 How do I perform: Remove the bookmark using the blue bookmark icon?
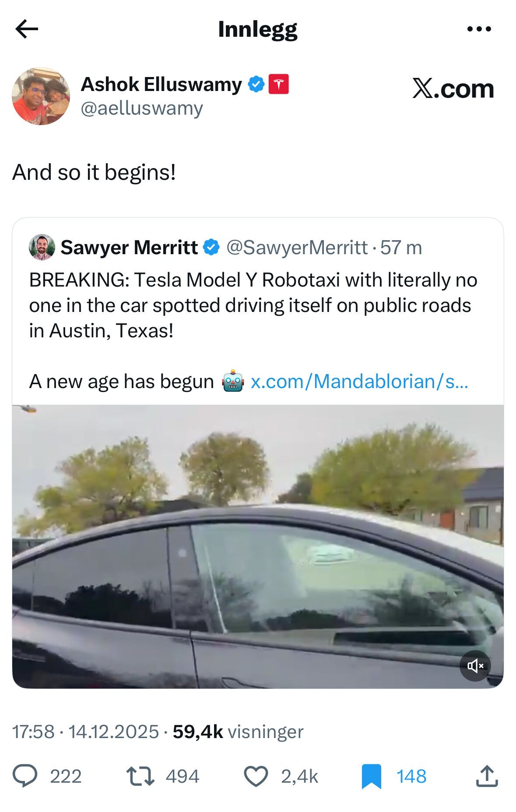tap(372, 776)
